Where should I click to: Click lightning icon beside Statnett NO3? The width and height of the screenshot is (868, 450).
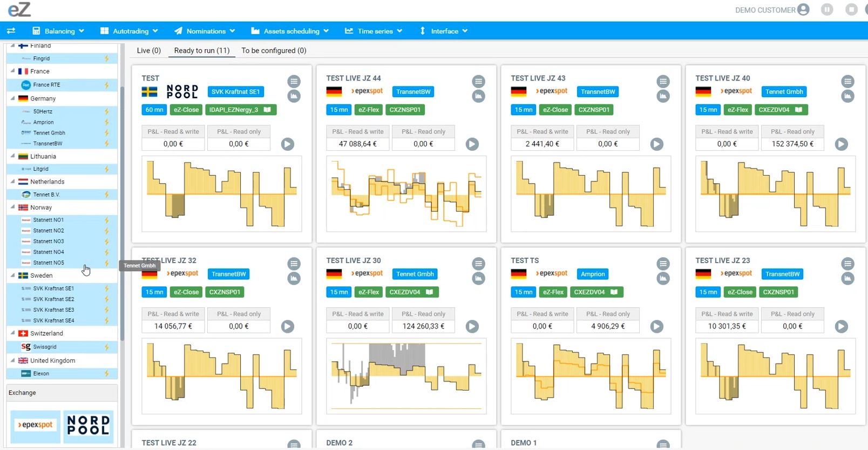click(106, 241)
